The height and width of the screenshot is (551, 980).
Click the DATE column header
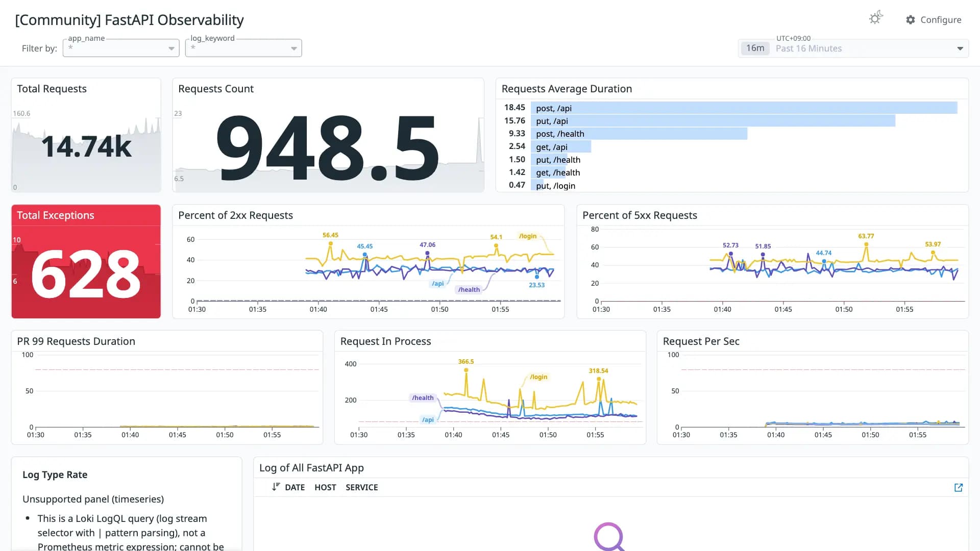coord(295,487)
